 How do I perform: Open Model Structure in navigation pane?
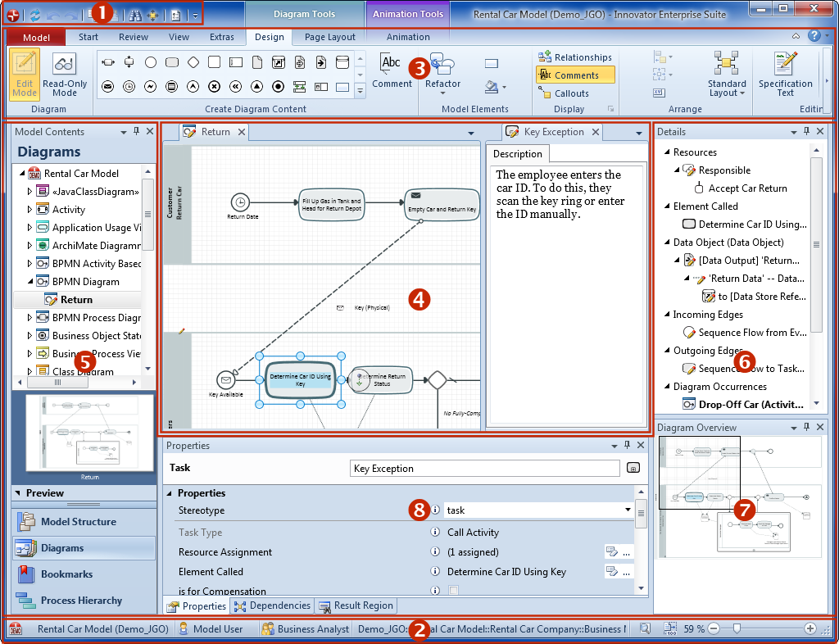point(78,522)
